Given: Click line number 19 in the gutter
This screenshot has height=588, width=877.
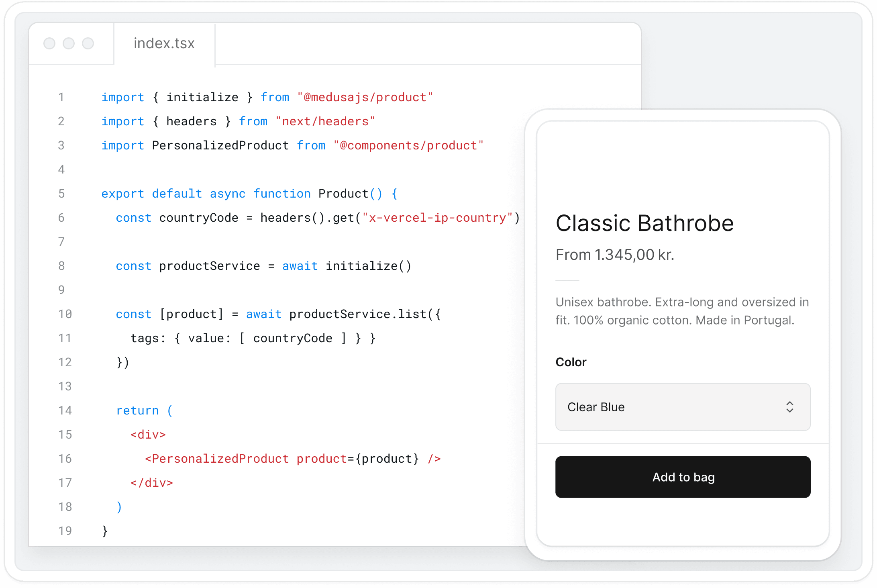Looking at the screenshot, I should 65,531.
